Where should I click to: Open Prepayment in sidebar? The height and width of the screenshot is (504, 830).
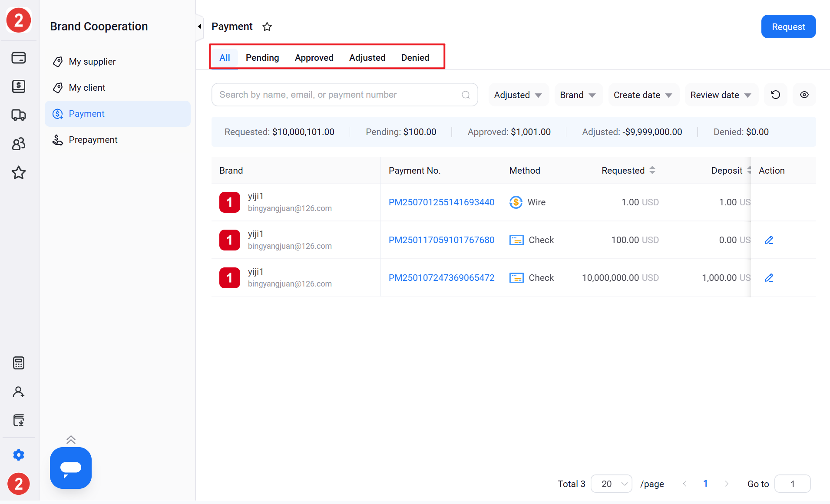(x=117, y=140)
